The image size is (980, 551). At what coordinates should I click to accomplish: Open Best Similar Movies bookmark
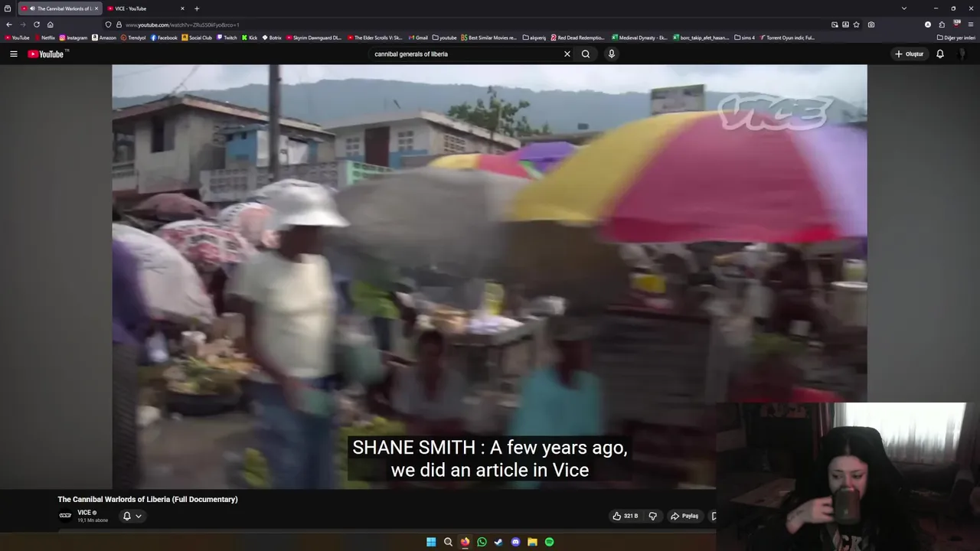click(488, 37)
